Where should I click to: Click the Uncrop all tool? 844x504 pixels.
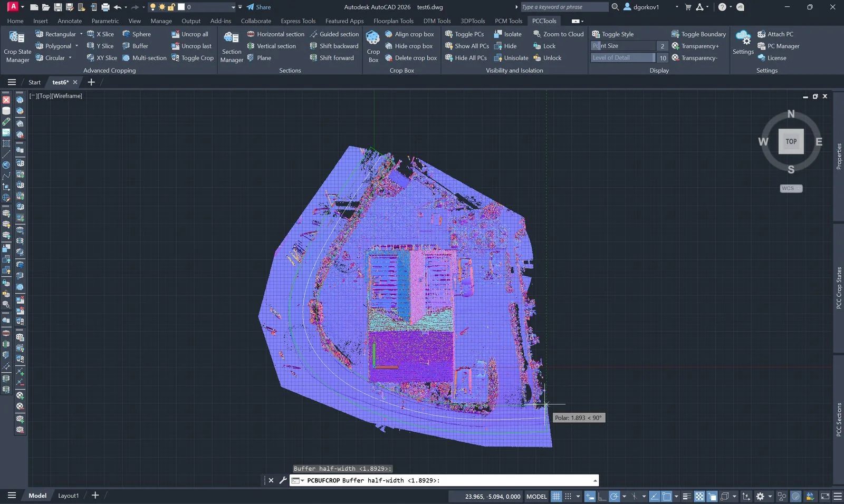point(190,34)
